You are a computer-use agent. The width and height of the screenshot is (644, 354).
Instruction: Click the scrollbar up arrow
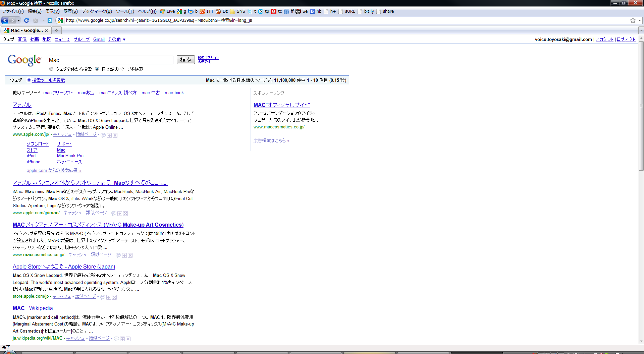point(641,39)
